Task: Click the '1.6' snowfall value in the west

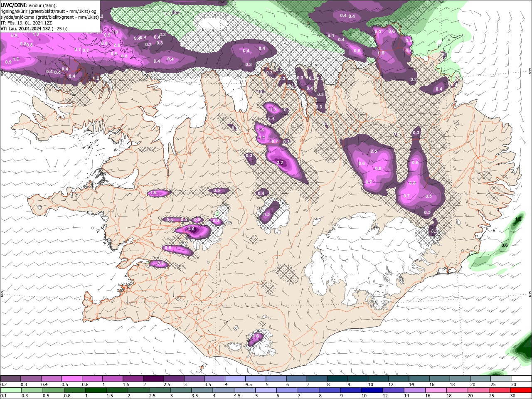Action: (x=153, y=193)
